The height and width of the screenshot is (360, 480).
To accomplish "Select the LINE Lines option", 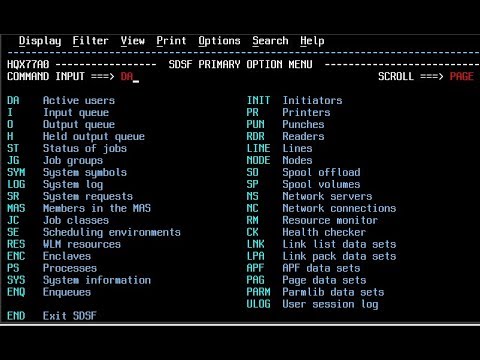I will [280, 148].
